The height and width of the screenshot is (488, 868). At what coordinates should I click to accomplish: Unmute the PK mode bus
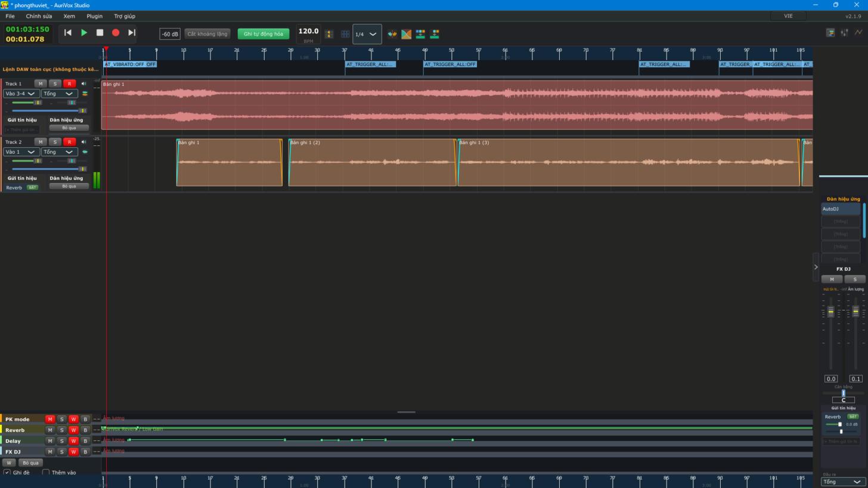coord(50,419)
